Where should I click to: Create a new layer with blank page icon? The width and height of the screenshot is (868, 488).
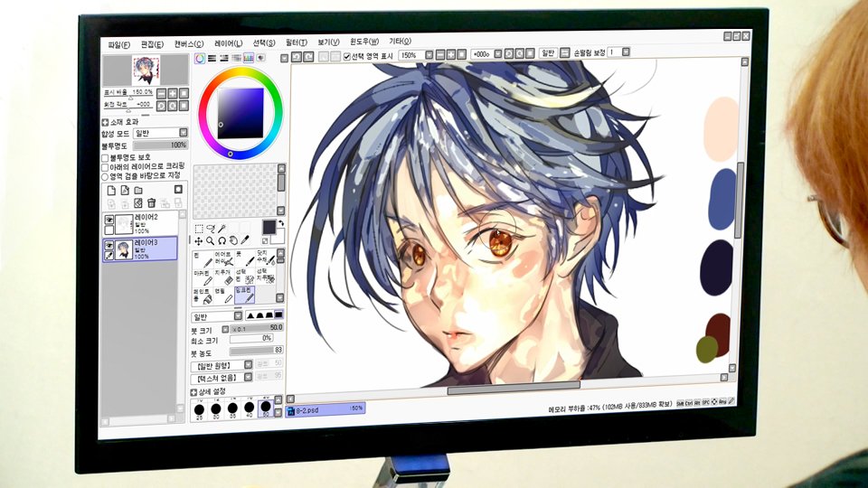[x=110, y=191]
